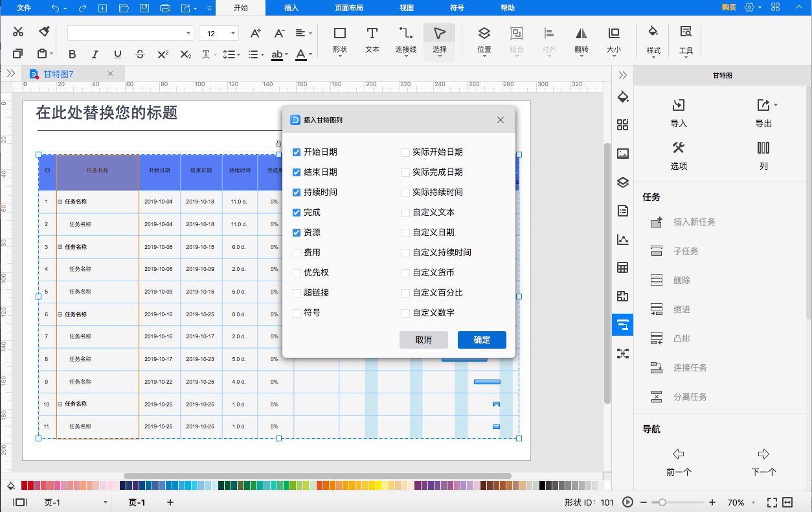Check the 实际开始日期 checkbox
Screen dimensions: 812x512
point(405,152)
